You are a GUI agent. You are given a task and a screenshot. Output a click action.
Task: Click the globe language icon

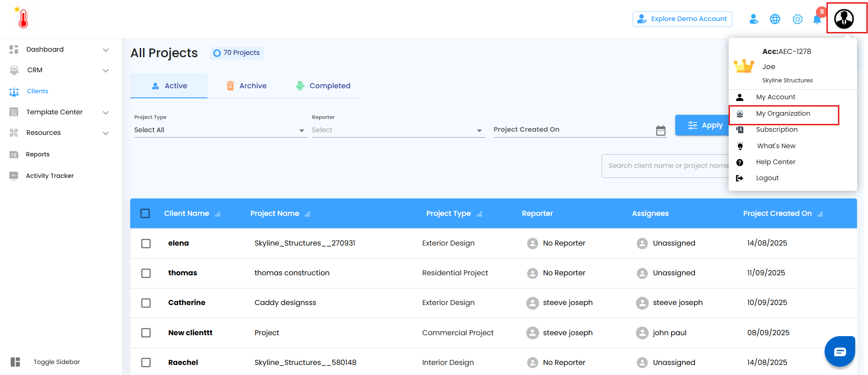click(x=775, y=19)
